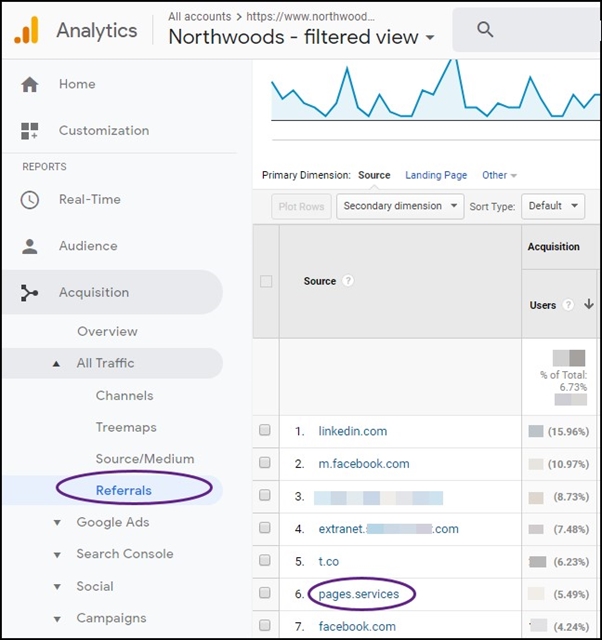Open the Acquisition Overview item
This screenshot has width=602, height=640.
(107, 331)
